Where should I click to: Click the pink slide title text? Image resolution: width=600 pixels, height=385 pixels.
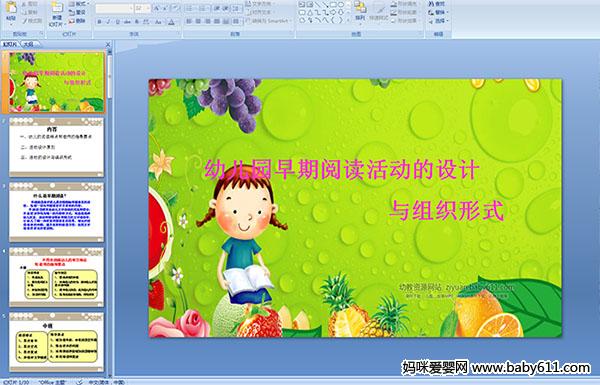[x=342, y=170]
